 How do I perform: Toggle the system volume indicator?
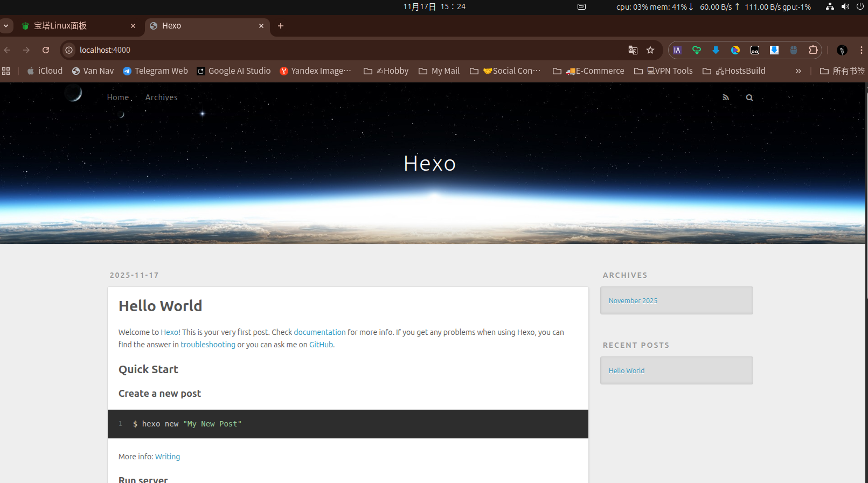point(845,6)
